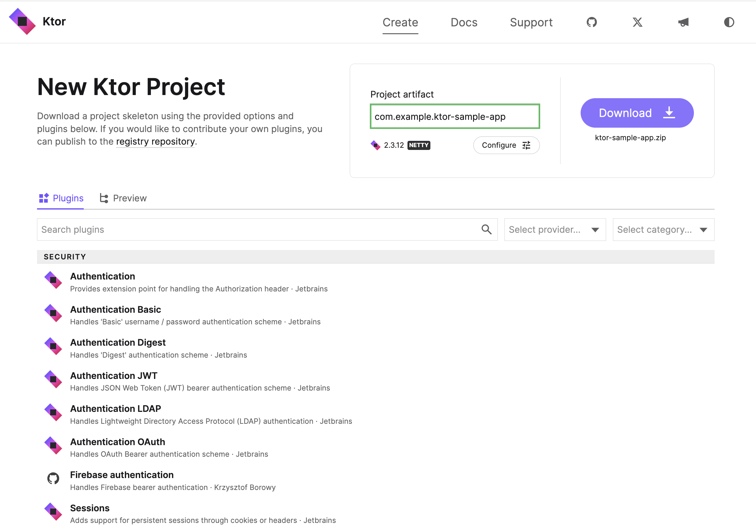Click the megaphone announcements icon
The width and height of the screenshot is (756, 532).
[683, 22]
